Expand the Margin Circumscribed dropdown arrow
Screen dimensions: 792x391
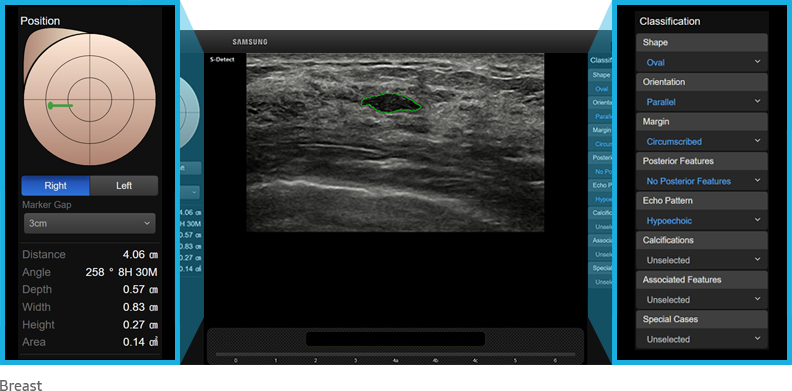(757, 141)
